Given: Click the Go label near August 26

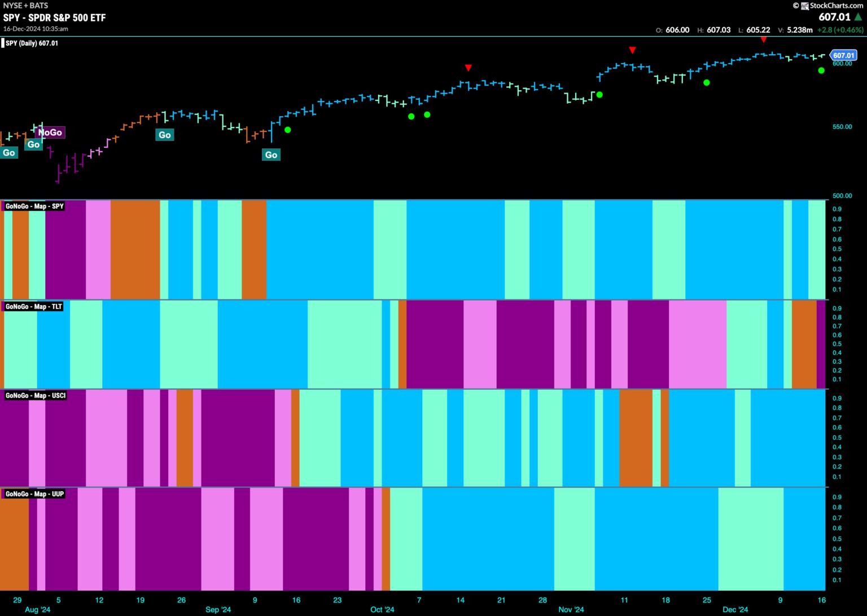Looking at the screenshot, I should pos(164,135).
